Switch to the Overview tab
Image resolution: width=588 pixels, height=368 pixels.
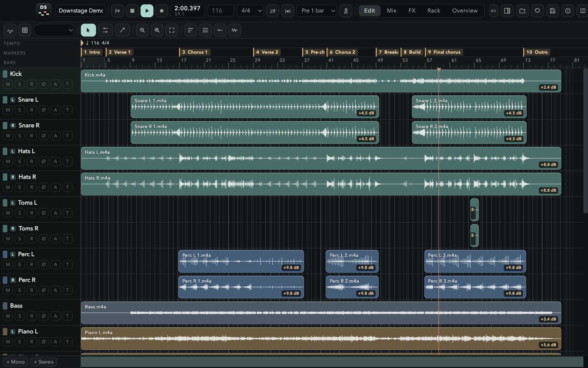[x=465, y=11]
